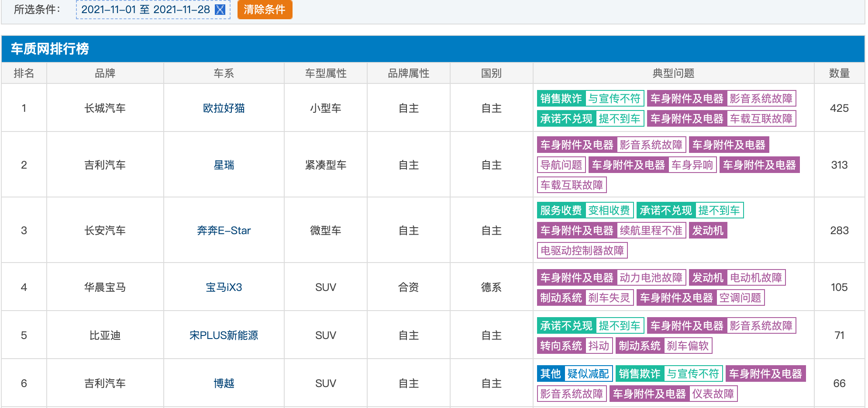This screenshot has width=868, height=408.
Task: Click 影音系统故障 tag in the 星瑞 row
Action: point(651,145)
